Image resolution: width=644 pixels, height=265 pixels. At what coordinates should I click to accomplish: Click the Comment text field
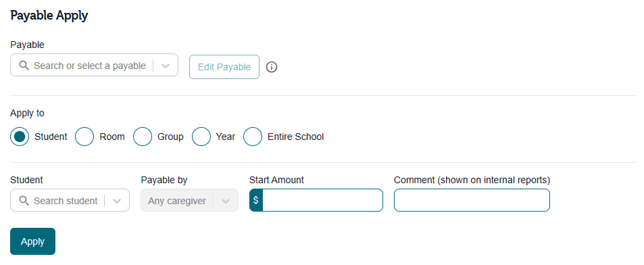coord(472,200)
